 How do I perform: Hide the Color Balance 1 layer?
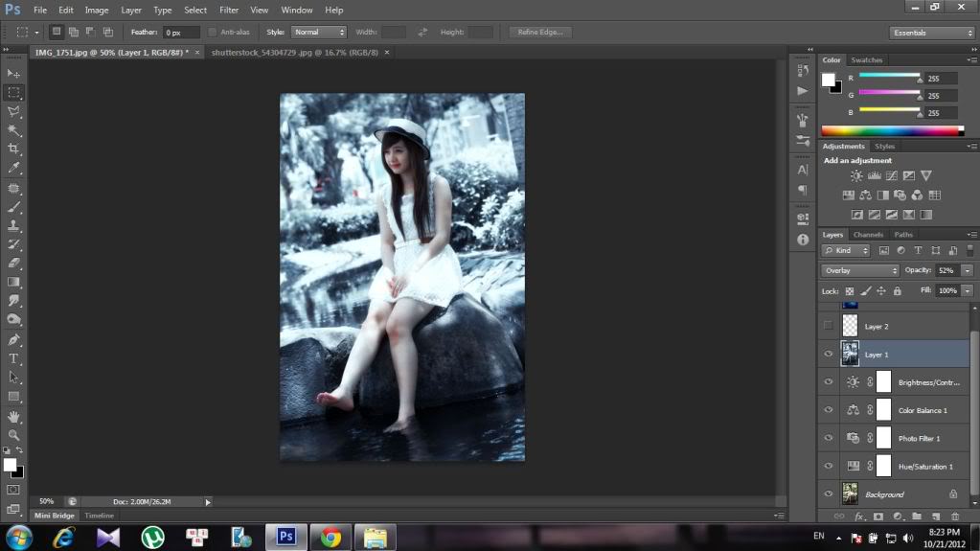tap(828, 410)
